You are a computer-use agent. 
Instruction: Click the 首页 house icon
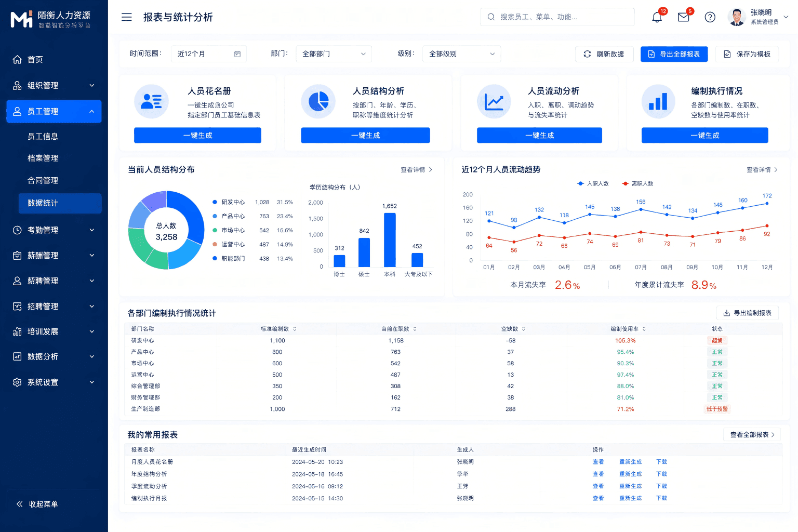[17, 60]
